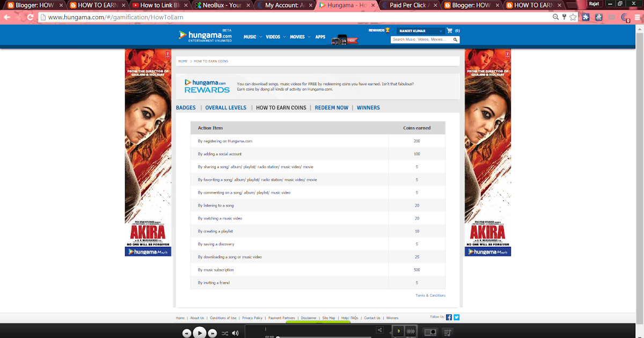Screen dimensions: 644x338
Task: Open the Privacy Policy footer link
Action: 252,318
